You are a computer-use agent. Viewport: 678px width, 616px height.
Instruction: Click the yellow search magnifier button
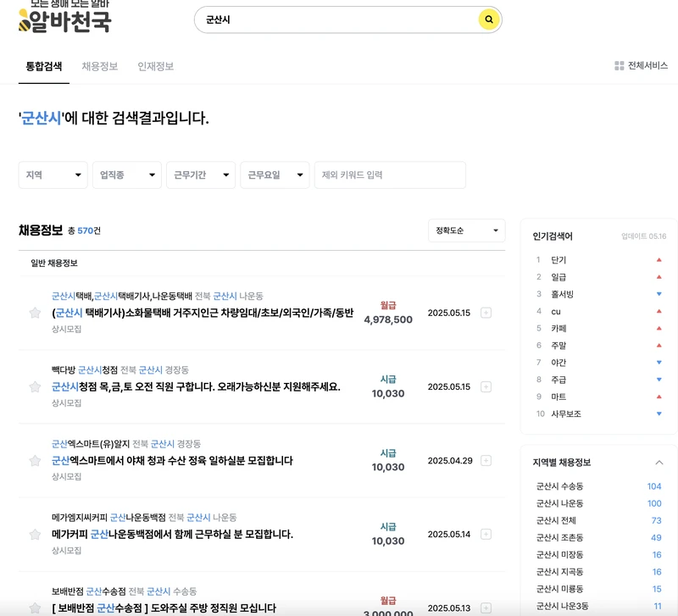[x=489, y=19]
